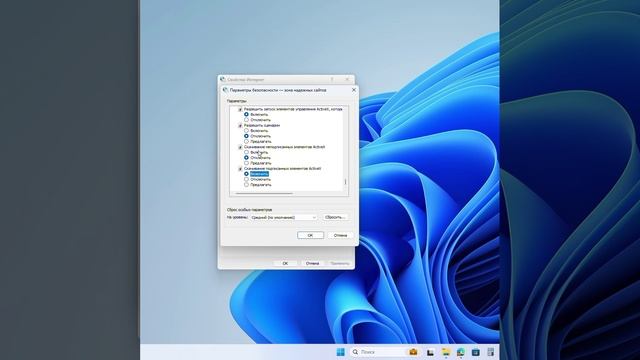The height and width of the screenshot is (360, 640).
Task: Click Отмена in security settings dialog
Action: (x=340, y=236)
